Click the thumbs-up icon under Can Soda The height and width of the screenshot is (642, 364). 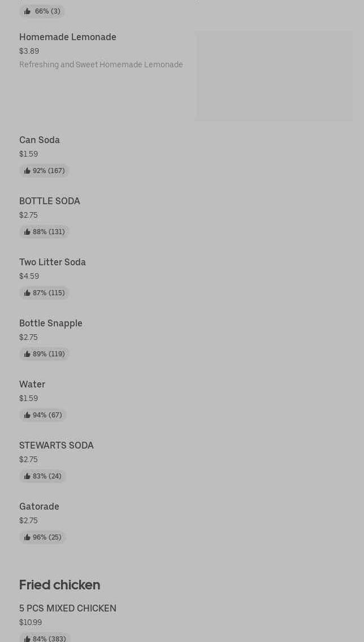27,171
